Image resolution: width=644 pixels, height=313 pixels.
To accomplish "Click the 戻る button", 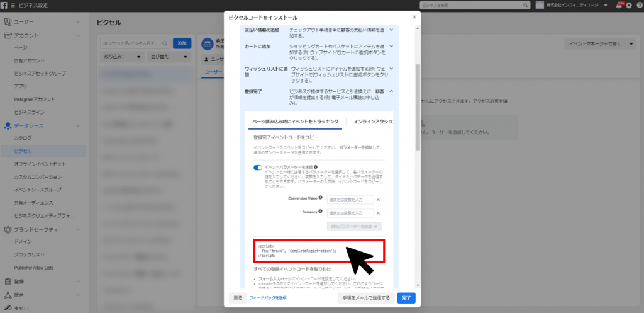I will coord(238,298).
